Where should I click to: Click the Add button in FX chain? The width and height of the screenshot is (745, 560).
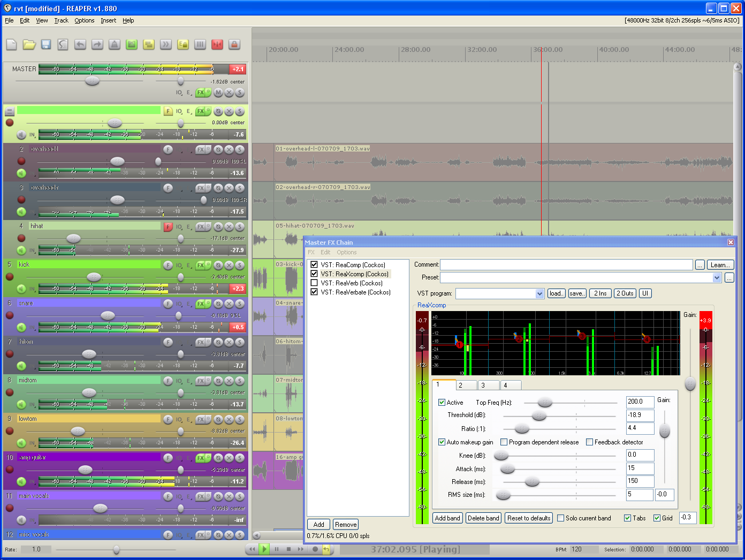tap(319, 525)
